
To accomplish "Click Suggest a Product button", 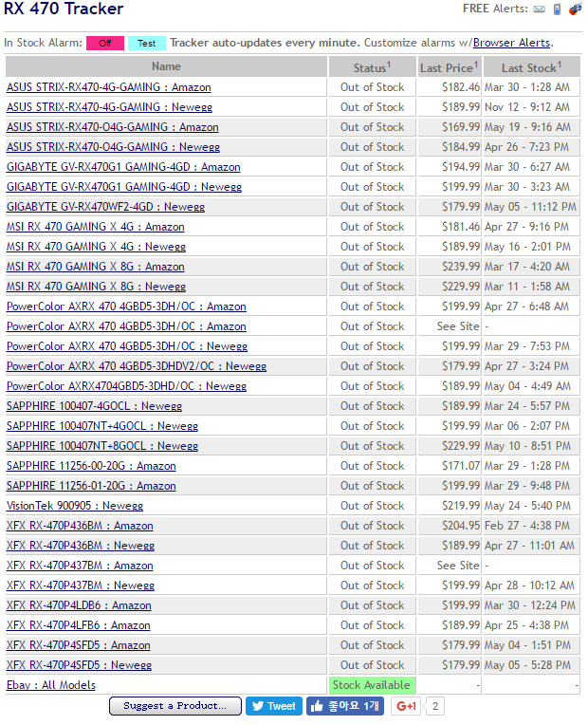I will (x=175, y=706).
